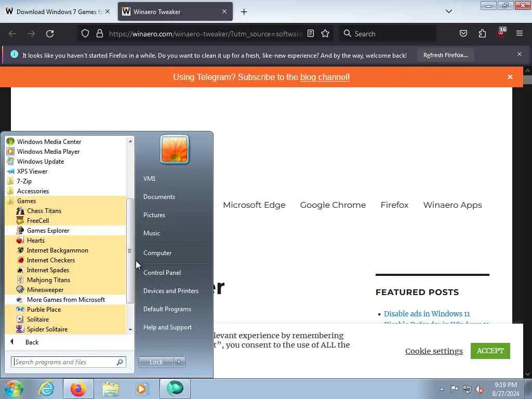Viewport: 532px width, 399px height.
Task: Open Internet Explorer from the taskbar
Action: (46, 389)
